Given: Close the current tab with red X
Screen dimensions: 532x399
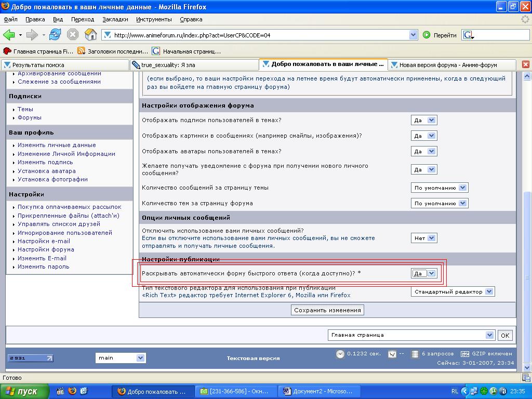Looking at the screenshot, I should (x=525, y=64).
